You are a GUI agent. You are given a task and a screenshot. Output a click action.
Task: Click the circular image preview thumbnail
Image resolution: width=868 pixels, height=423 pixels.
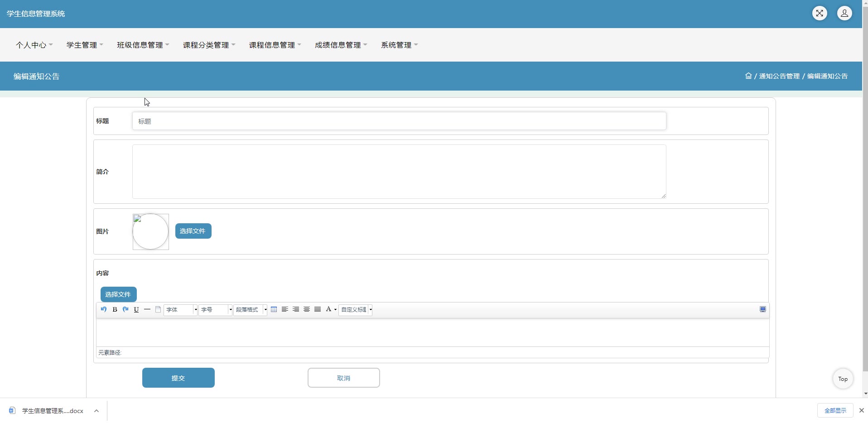[x=151, y=231]
